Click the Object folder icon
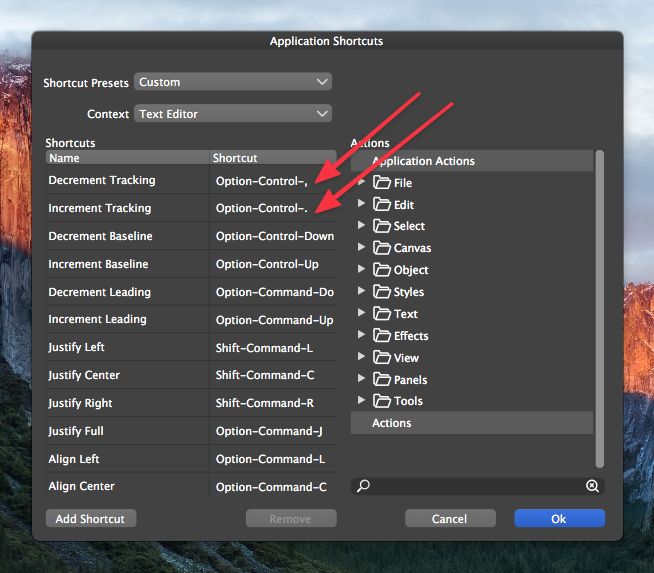654x573 pixels. (x=381, y=270)
